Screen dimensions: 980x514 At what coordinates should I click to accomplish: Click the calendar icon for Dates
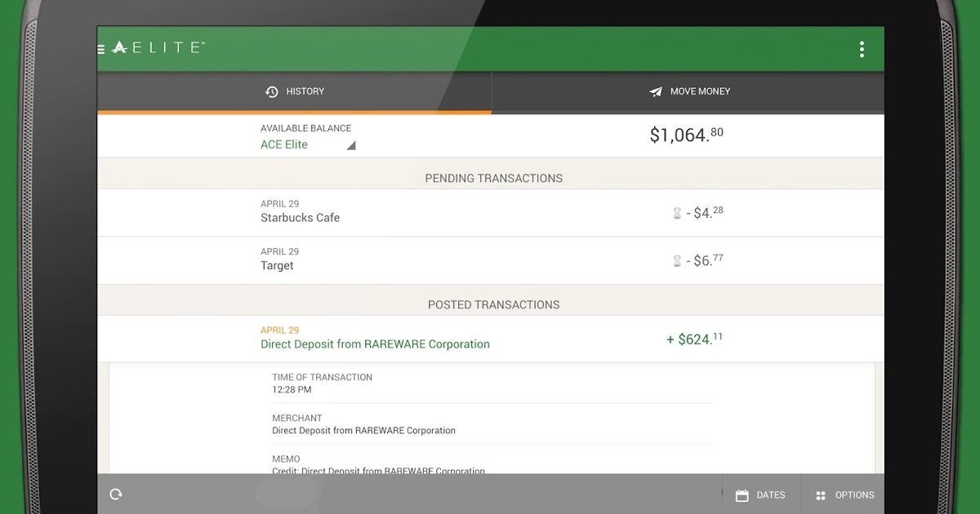(x=742, y=495)
